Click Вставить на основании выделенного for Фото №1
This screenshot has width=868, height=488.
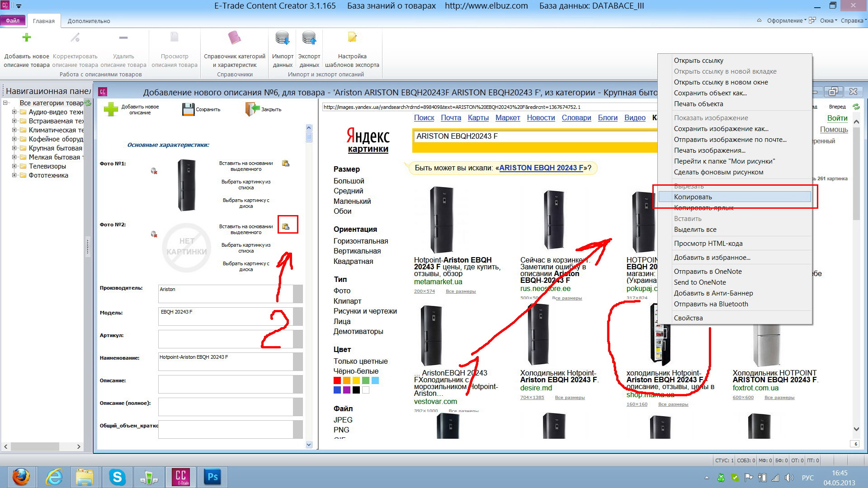click(x=246, y=166)
